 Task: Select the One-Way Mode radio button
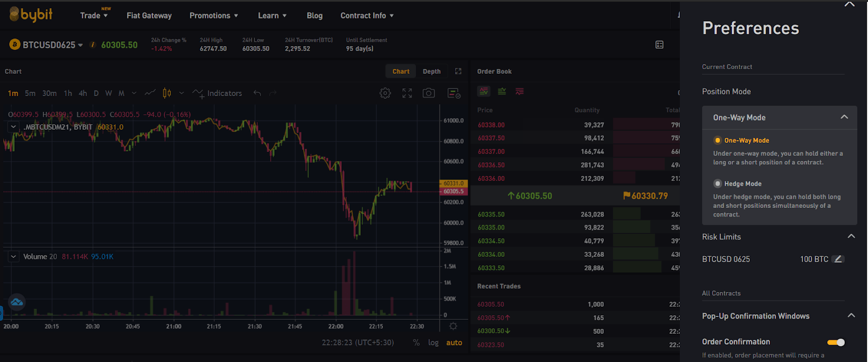718,140
